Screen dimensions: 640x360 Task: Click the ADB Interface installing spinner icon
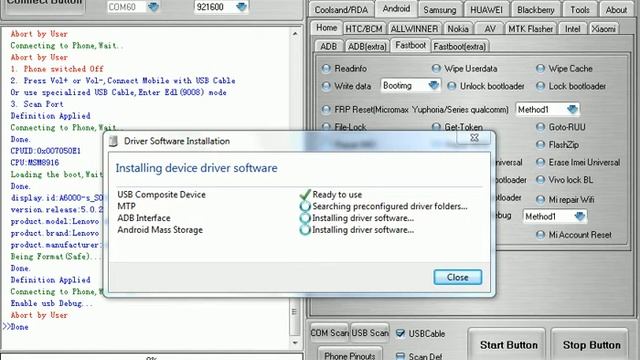[305, 218]
